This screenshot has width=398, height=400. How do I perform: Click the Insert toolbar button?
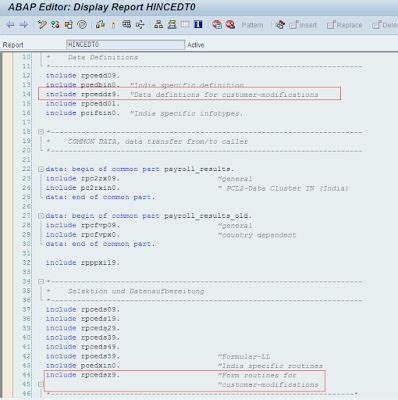303,25
